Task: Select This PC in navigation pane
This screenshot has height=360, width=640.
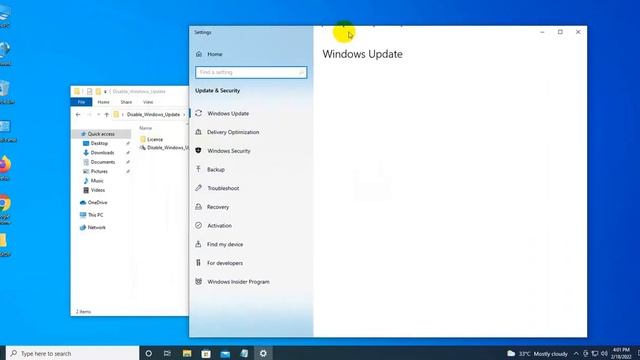Action: coord(96,215)
